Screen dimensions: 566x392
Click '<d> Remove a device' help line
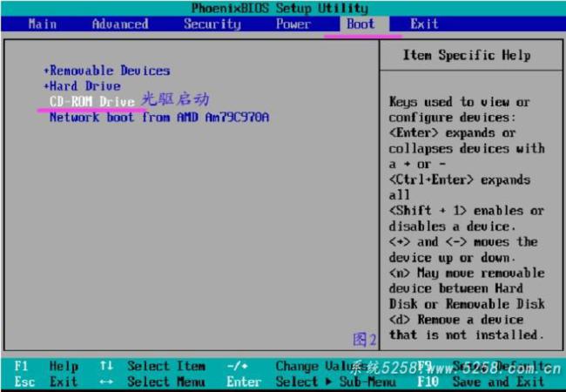coord(456,320)
